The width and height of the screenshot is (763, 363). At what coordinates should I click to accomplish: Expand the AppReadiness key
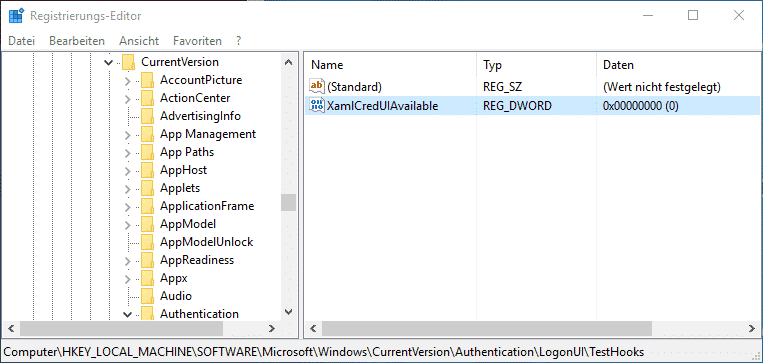tap(127, 261)
